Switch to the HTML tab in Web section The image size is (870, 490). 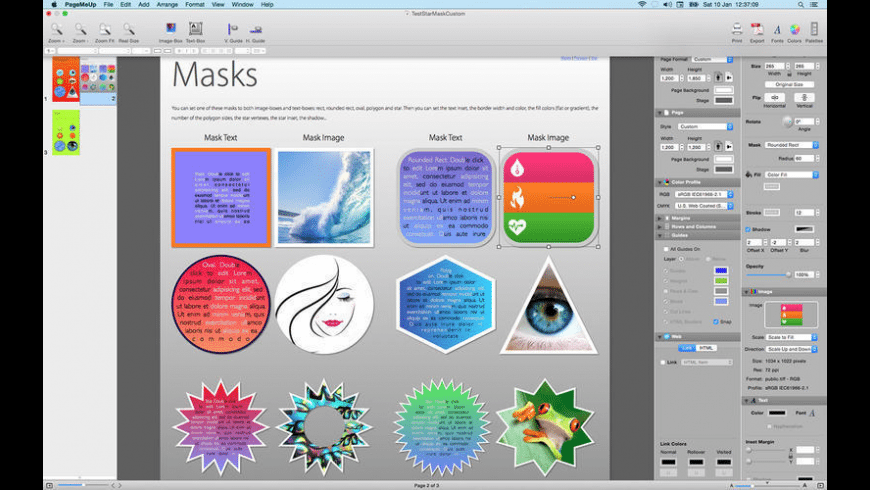tap(707, 347)
